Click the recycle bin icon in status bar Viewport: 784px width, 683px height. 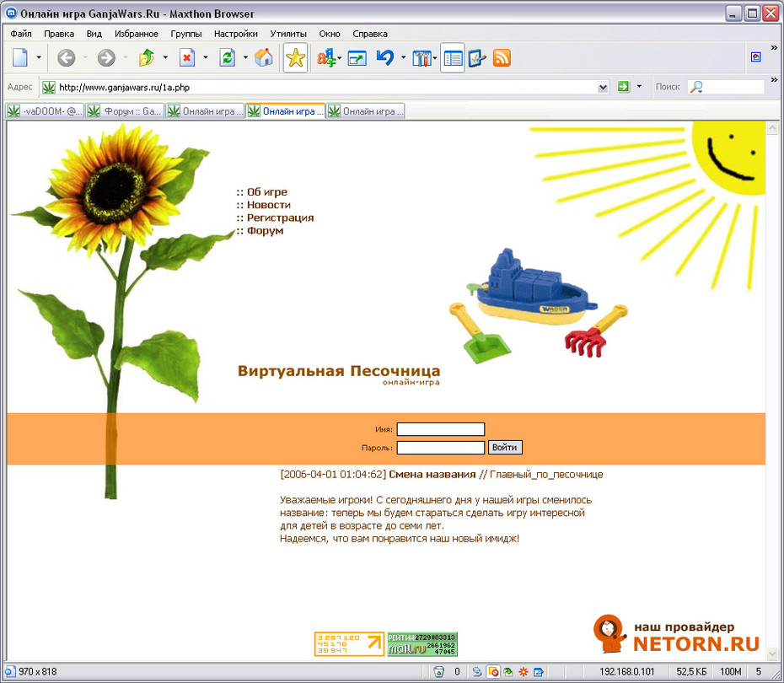click(439, 671)
